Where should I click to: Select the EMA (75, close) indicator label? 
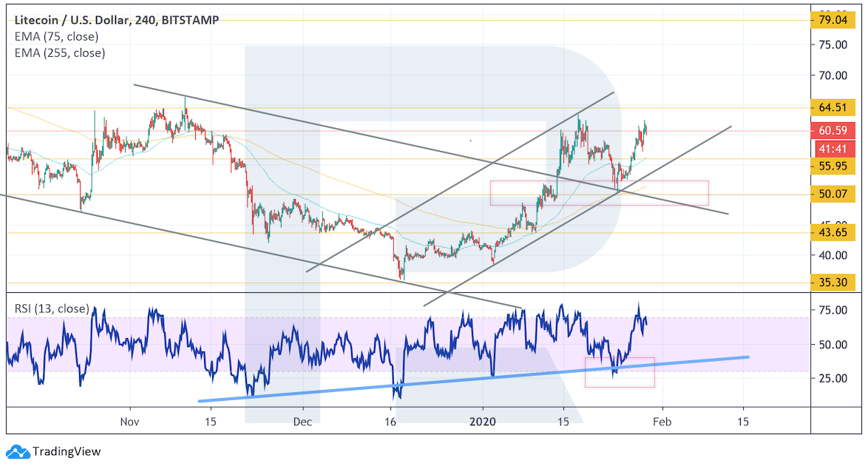55,36
